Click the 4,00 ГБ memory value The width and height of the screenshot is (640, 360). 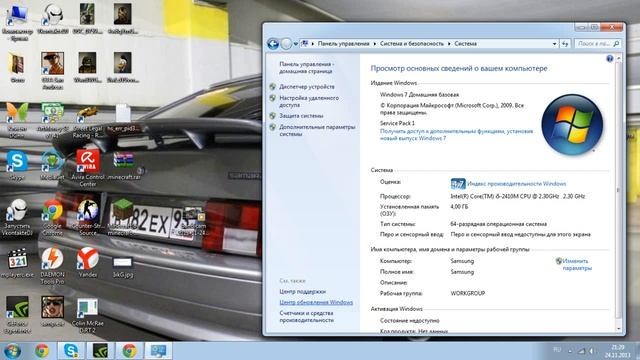(x=459, y=207)
